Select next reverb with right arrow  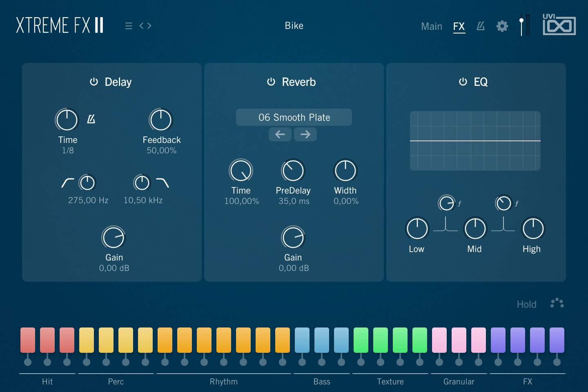[x=305, y=134]
